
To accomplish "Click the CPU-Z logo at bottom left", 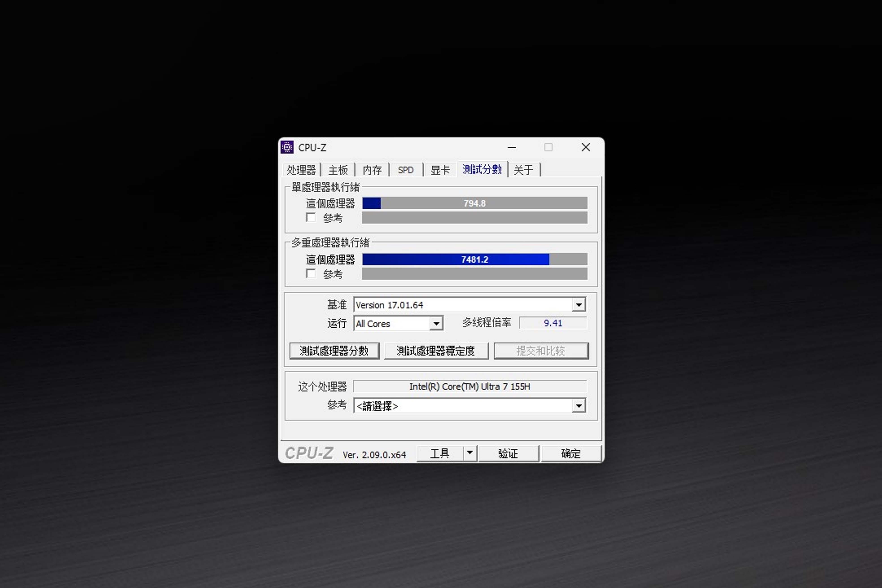I will (x=309, y=453).
